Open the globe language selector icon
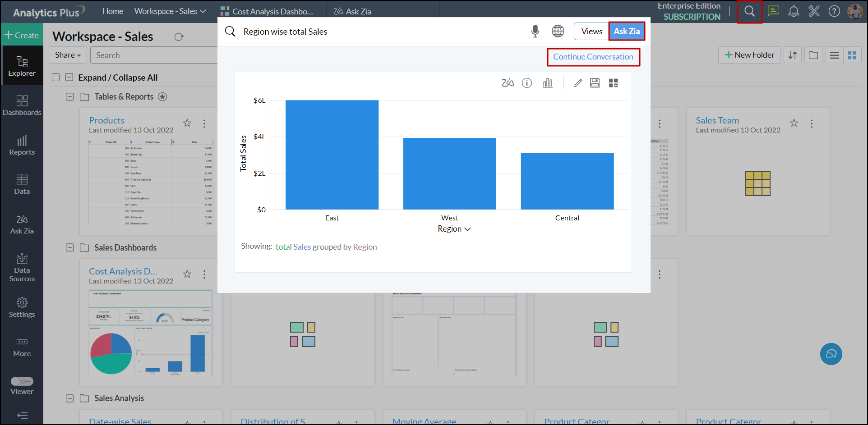Viewport: 868px width, 425px height. pyautogui.click(x=558, y=31)
